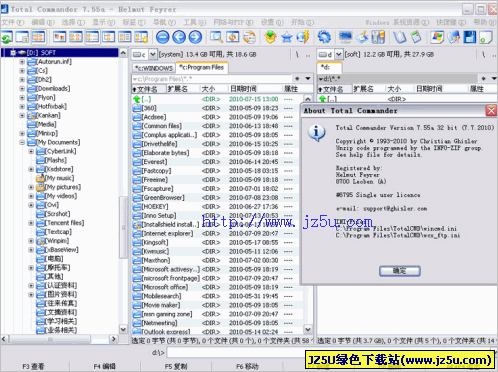Go back with the blue left arrow
The image size is (498, 372).
coord(179,37)
